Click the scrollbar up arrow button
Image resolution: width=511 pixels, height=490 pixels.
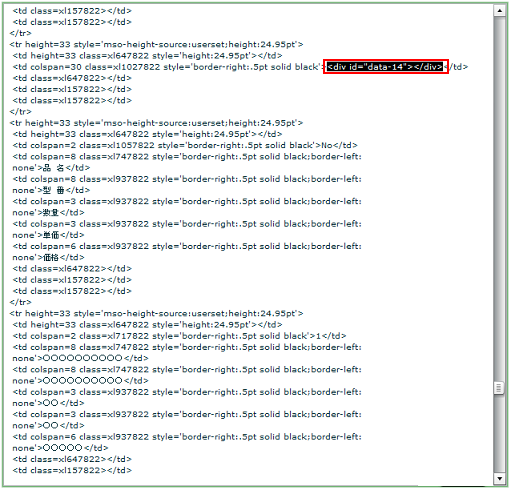(499, 11)
